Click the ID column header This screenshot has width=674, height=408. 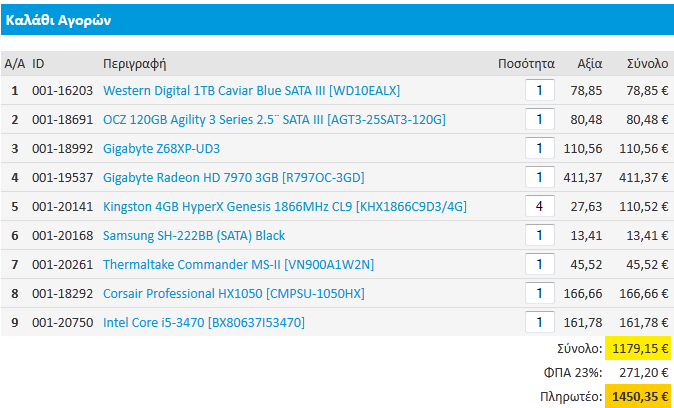point(38,64)
